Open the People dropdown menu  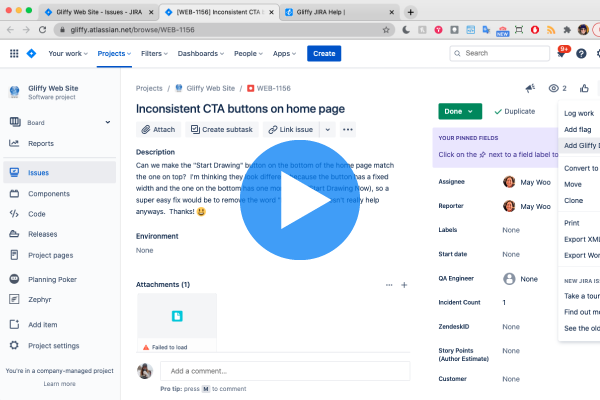point(248,54)
